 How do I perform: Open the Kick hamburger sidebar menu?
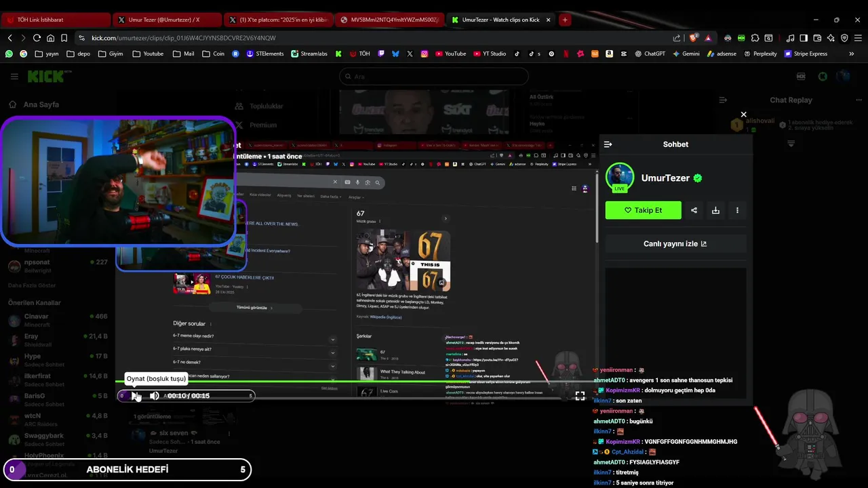coord(14,77)
